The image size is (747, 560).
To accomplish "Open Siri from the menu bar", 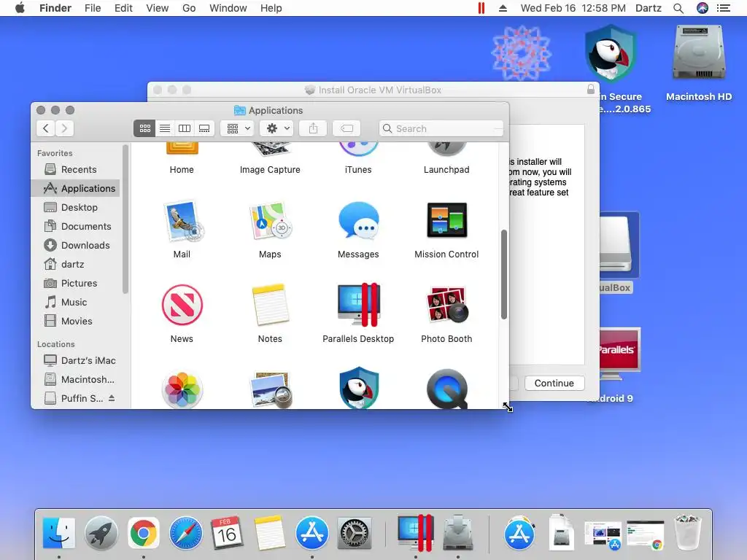I will (703, 8).
